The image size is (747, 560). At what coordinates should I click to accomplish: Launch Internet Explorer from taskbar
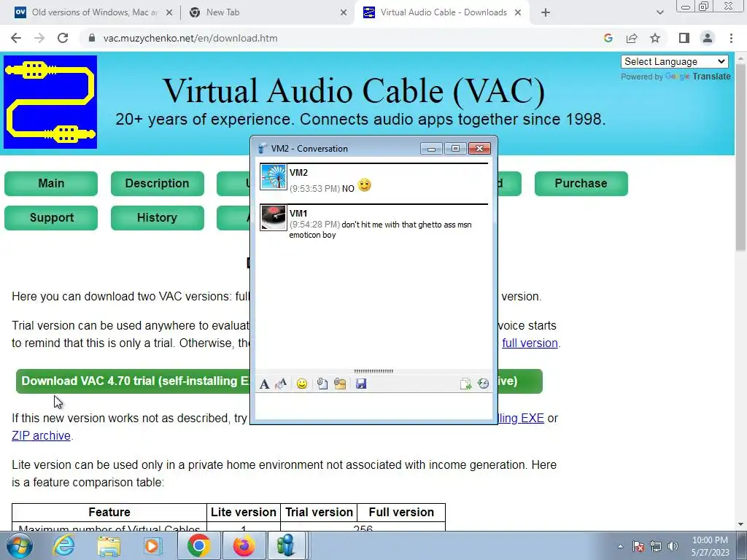pyautogui.click(x=64, y=545)
